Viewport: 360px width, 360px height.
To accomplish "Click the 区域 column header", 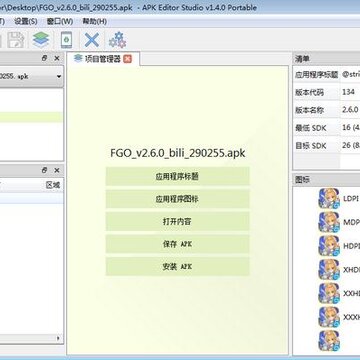I will [53, 185].
